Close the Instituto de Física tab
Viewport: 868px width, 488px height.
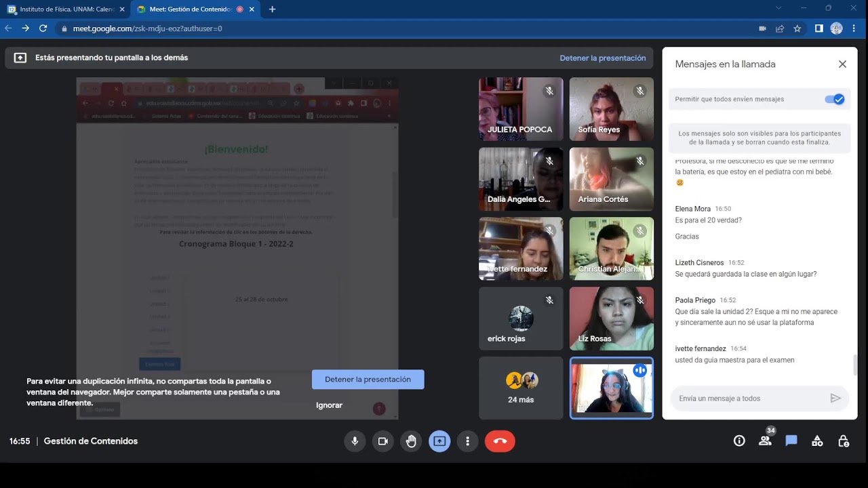pos(122,9)
